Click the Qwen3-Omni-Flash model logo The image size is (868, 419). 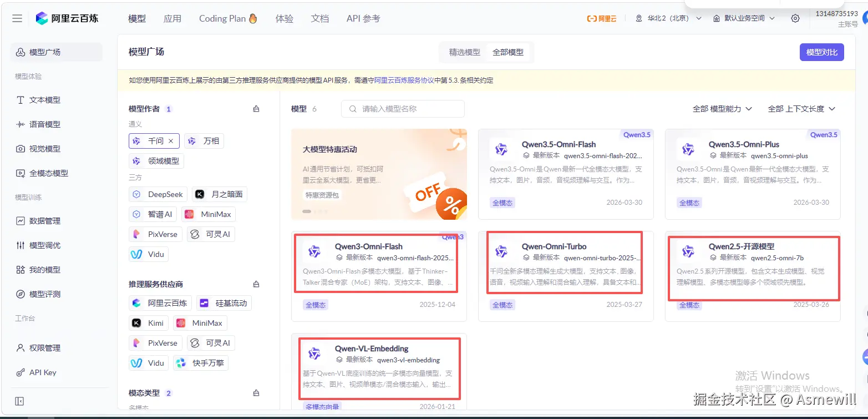point(314,251)
